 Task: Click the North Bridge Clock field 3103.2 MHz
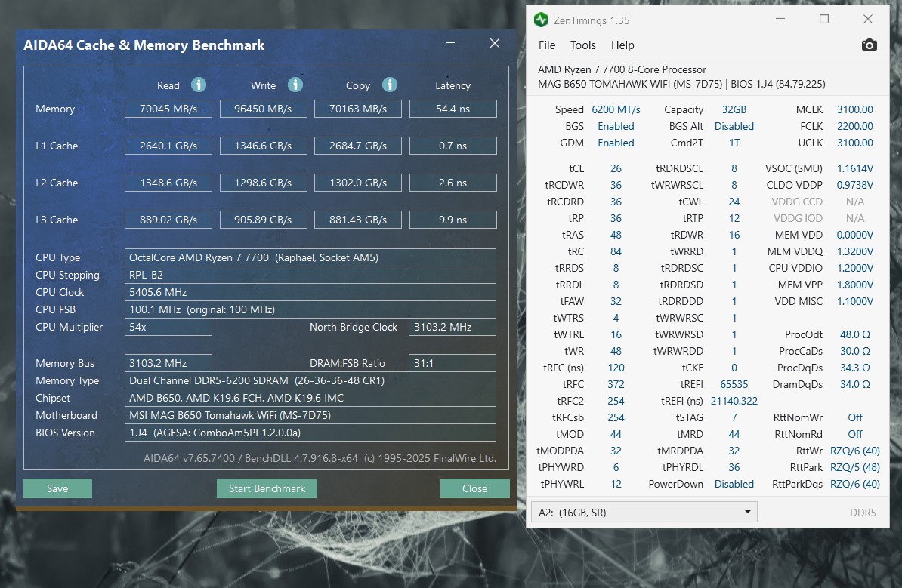coord(453,327)
